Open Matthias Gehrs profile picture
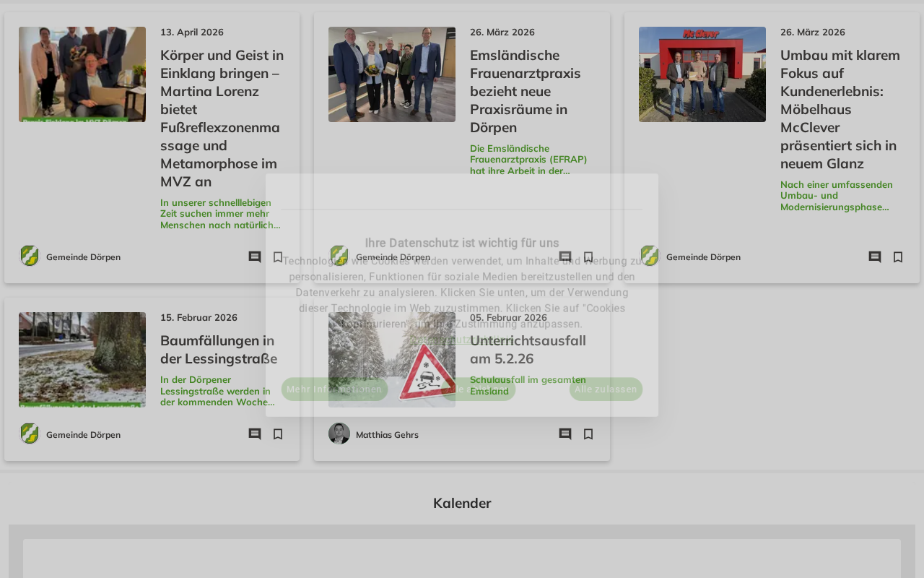The image size is (924, 578). click(x=339, y=433)
